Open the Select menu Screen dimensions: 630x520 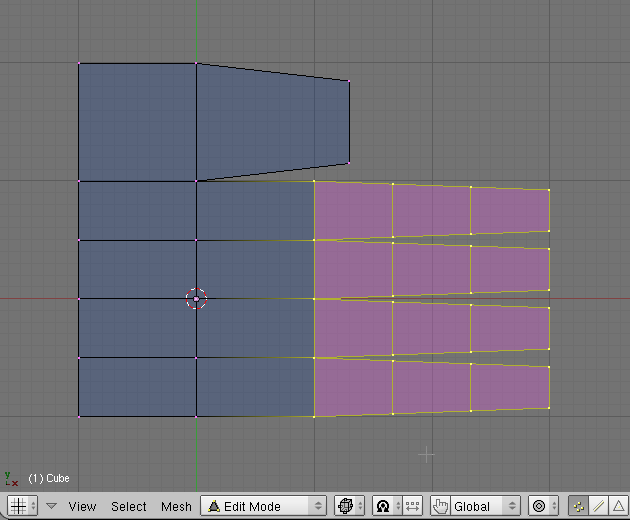click(129, 506)
